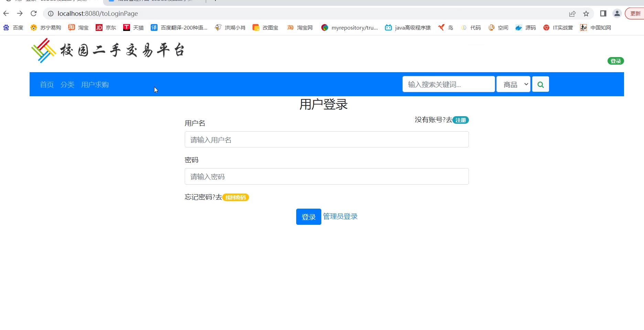Open the 代码 bookmark
Screen dimensions: 644x330
pyautogui.click(x=471, y=27)
